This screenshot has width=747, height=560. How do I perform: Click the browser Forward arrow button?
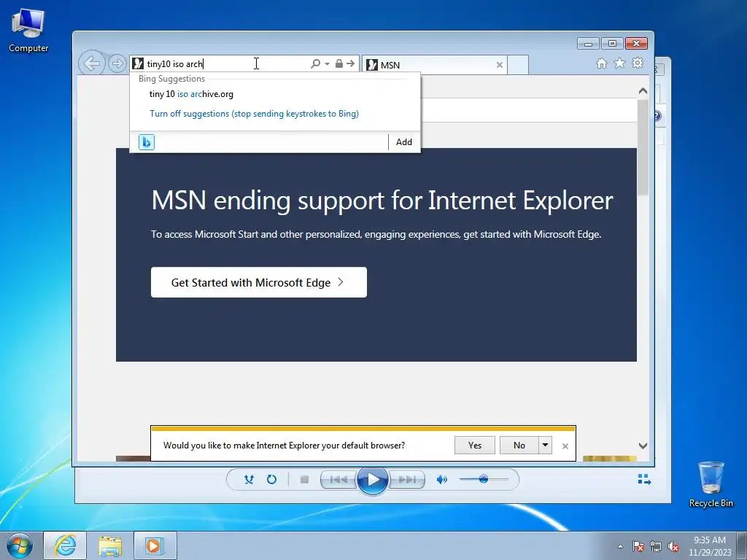coord(117,63)
